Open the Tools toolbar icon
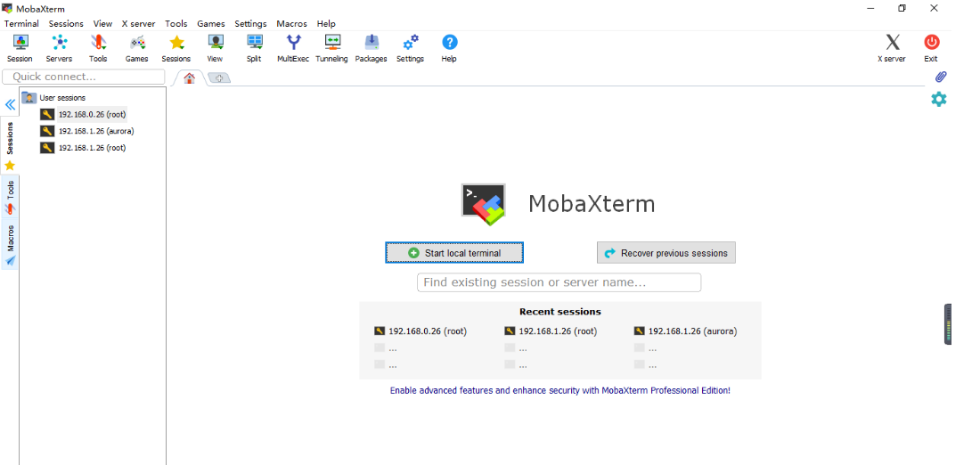Viewport: 980px width, 465px height. coord(98,49)
